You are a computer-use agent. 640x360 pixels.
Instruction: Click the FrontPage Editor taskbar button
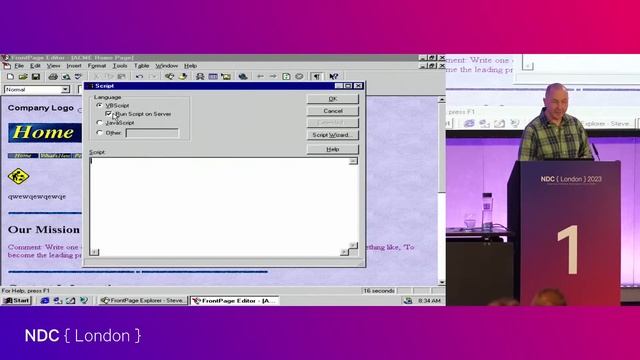[x=234, y=301]
